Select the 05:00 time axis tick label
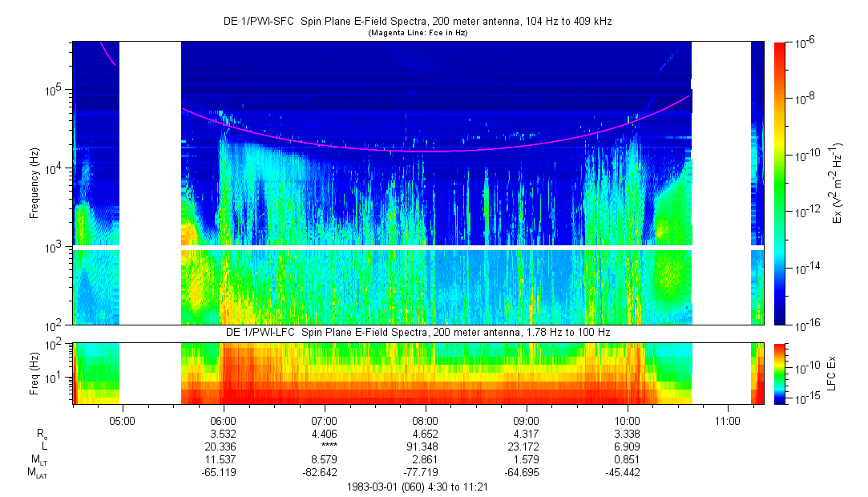The image size is (868, 497). point(122,418)
